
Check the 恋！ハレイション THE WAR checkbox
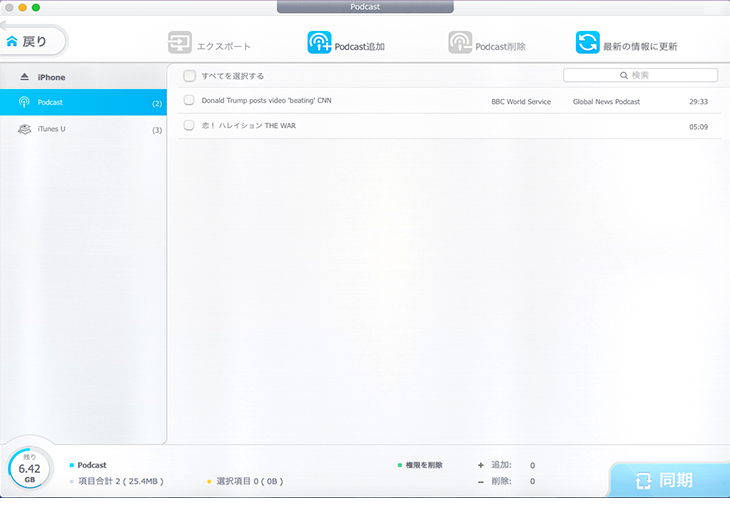click(189, 126)
